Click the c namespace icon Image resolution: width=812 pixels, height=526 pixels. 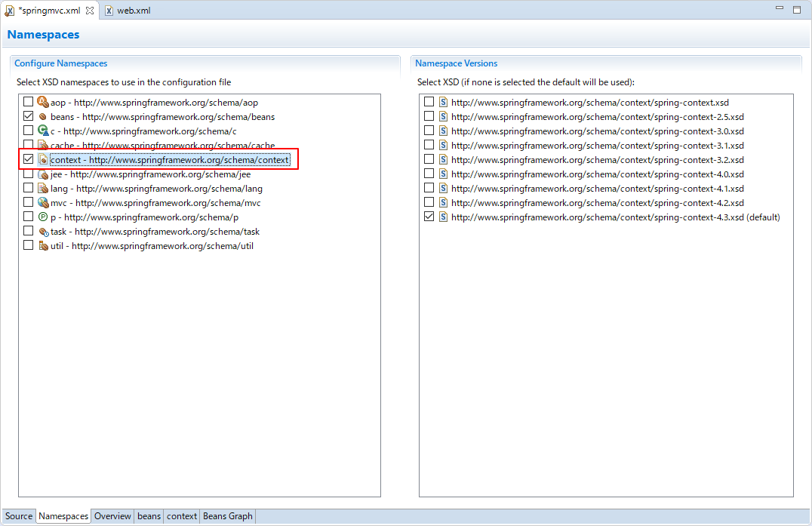coord(43,131)
